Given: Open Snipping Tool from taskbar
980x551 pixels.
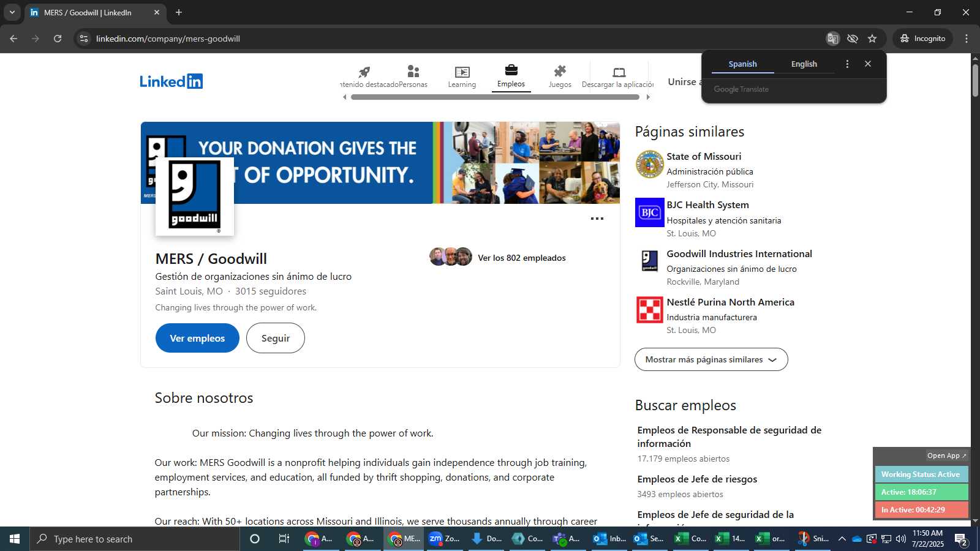Looking at the screenshot, I should point(812,539).
